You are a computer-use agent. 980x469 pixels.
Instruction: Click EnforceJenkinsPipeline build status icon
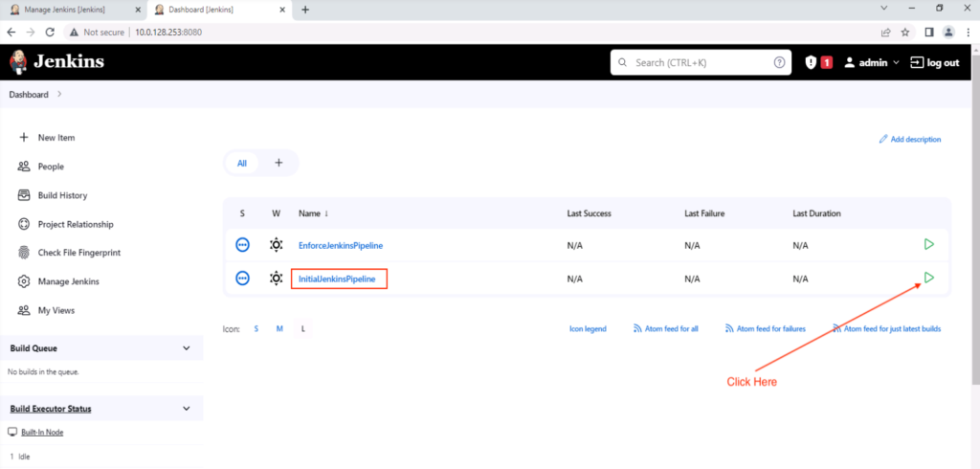pyautogui.click(x=242, y=245)
